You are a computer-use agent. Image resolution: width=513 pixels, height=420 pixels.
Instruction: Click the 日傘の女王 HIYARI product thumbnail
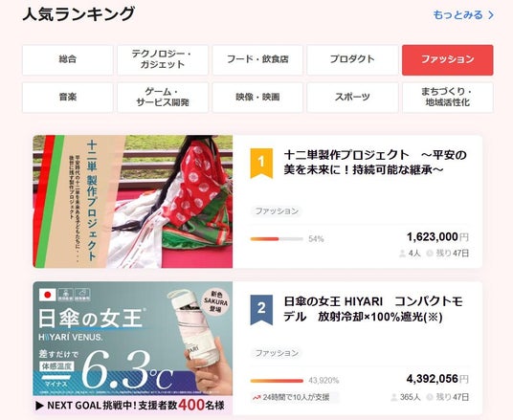(x=132, y=347)
